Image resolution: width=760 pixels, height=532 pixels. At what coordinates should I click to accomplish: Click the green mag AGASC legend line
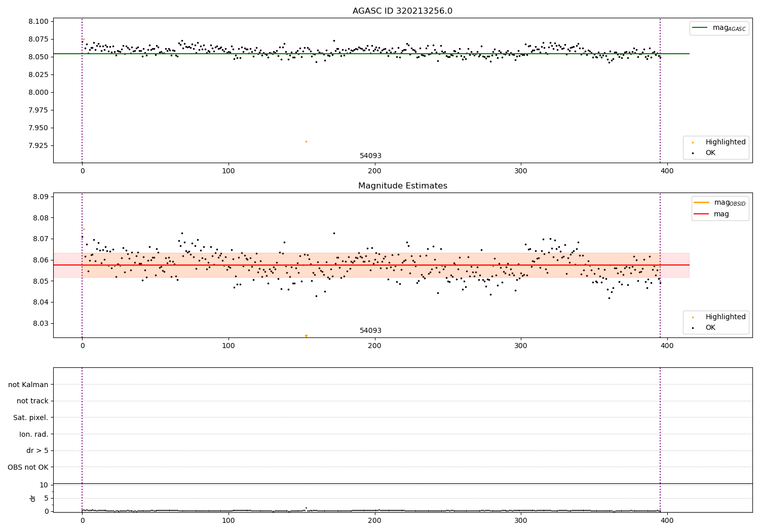pos(700,28)
